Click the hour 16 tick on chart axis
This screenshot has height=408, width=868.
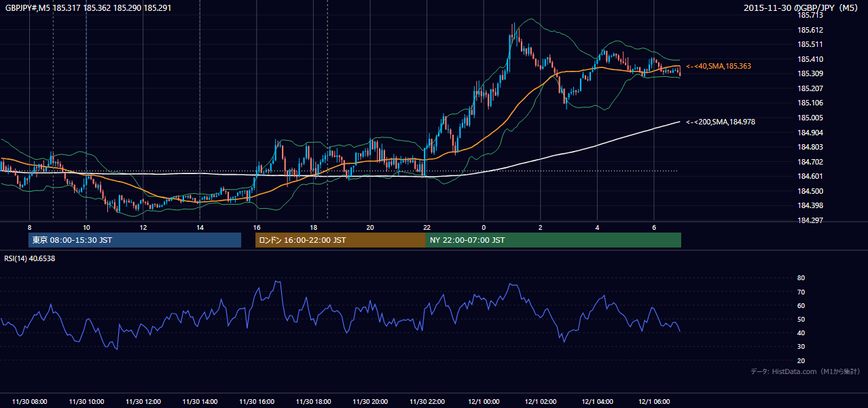click(256, 227)
